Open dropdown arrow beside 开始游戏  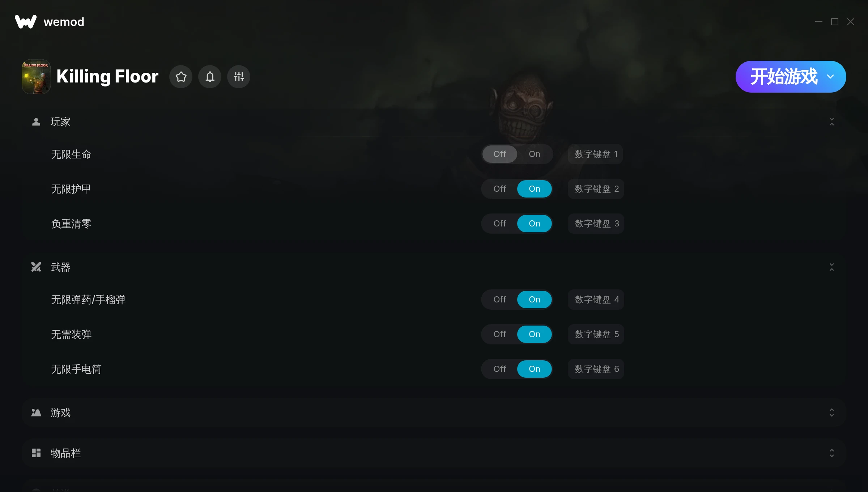point(830,77)
